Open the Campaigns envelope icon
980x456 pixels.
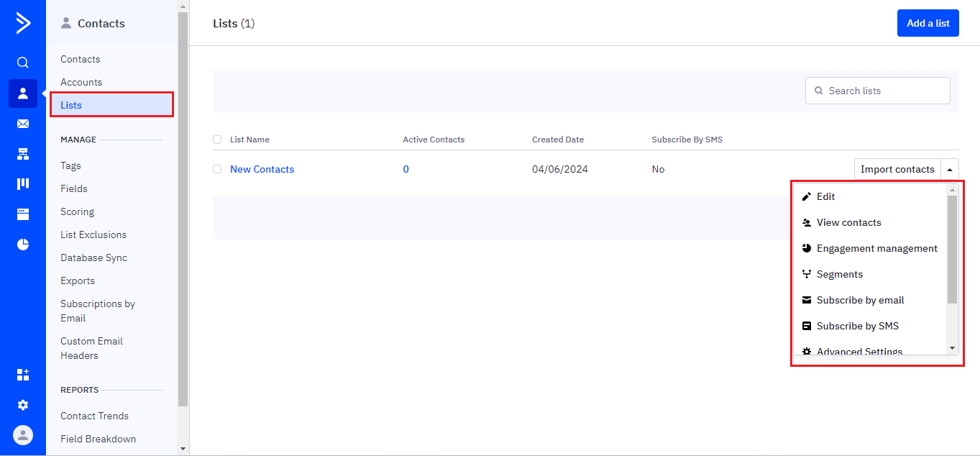tap(23, 124)
